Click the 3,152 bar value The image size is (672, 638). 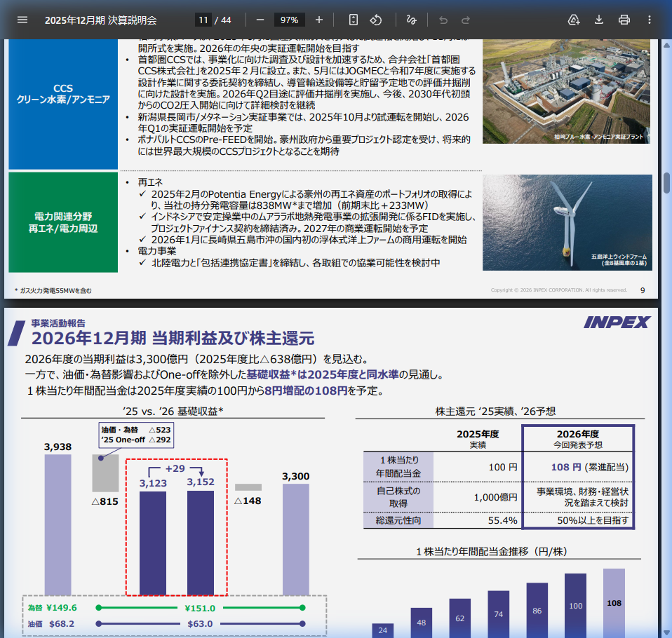pos(201,482)
